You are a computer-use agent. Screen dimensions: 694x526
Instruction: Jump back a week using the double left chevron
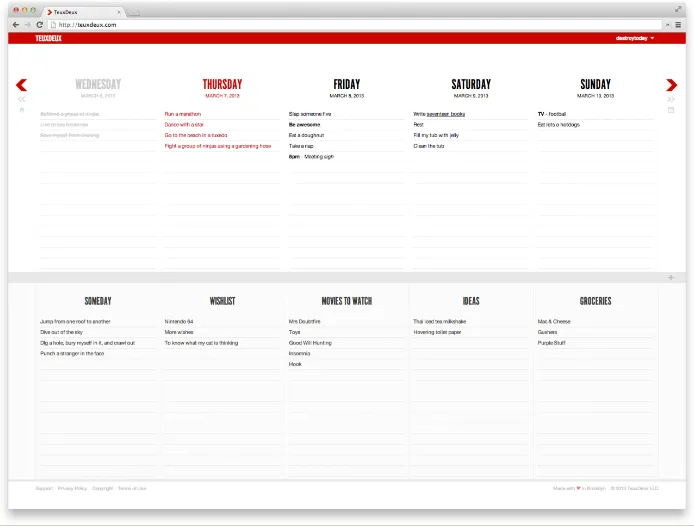(x=21, y=99)
